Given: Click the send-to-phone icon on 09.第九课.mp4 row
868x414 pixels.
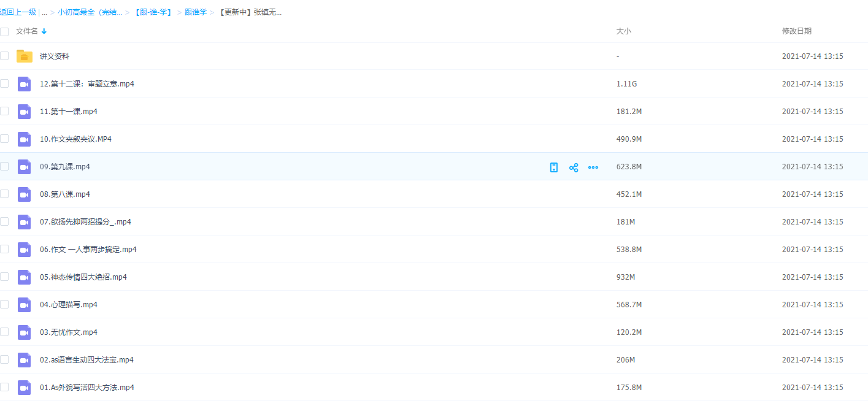Looking at the screenshot, I should 554,167.
